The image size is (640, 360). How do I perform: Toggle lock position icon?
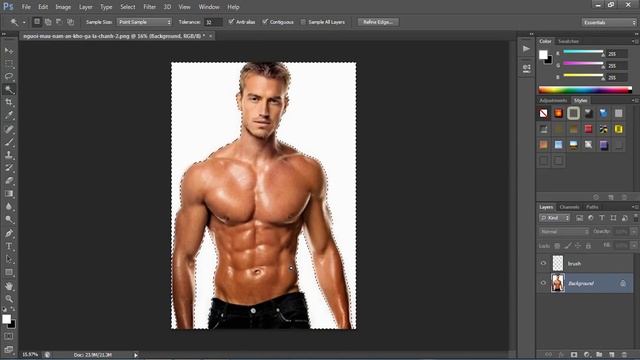(x=578, y=246)
